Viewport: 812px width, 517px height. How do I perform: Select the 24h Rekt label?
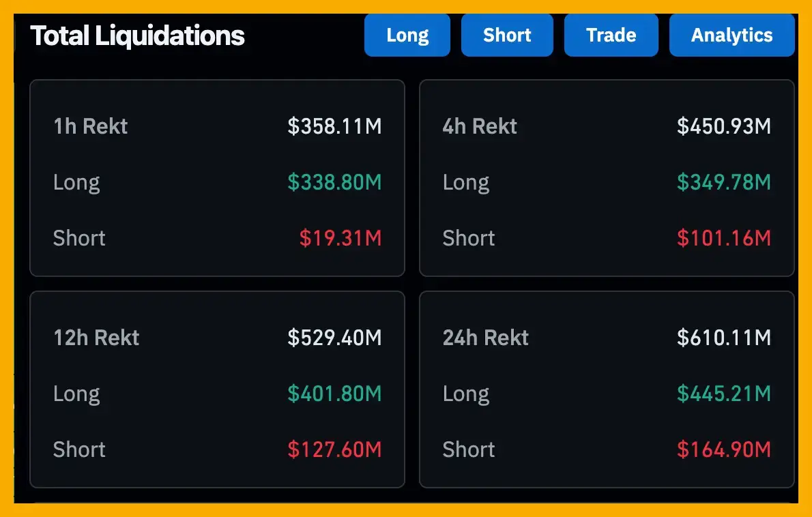click(486, 338)
